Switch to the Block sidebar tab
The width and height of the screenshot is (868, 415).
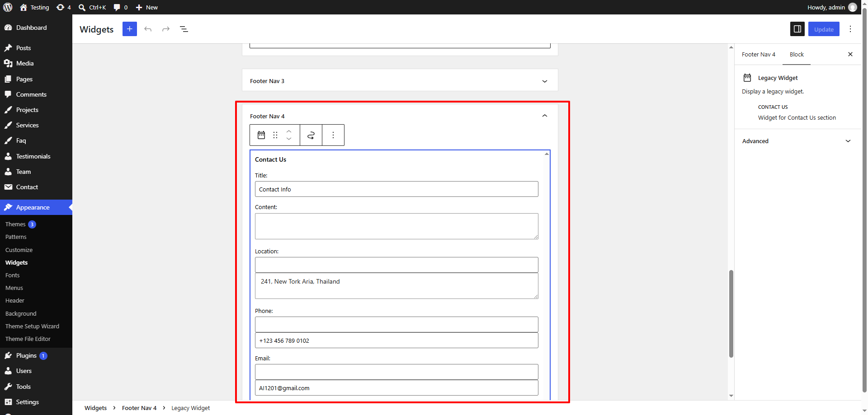coord(797,54)
